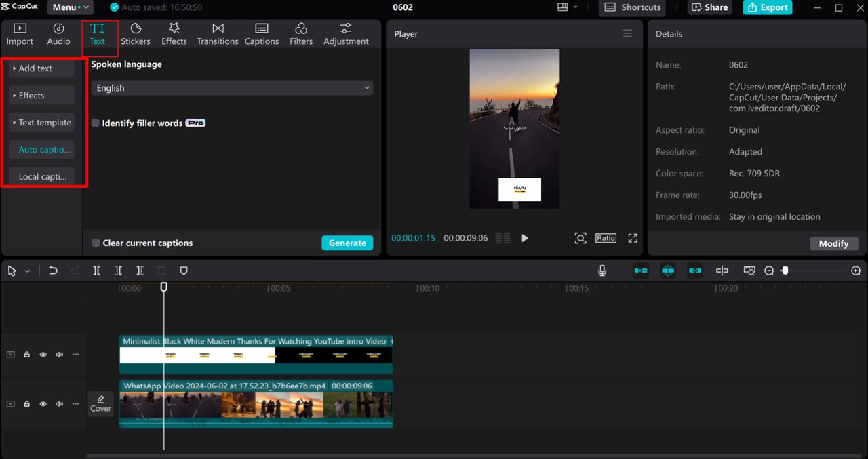This screenshot has height=459, width=868.
Task: Click the Delete left split tool
Action: [x=118, y=271]
